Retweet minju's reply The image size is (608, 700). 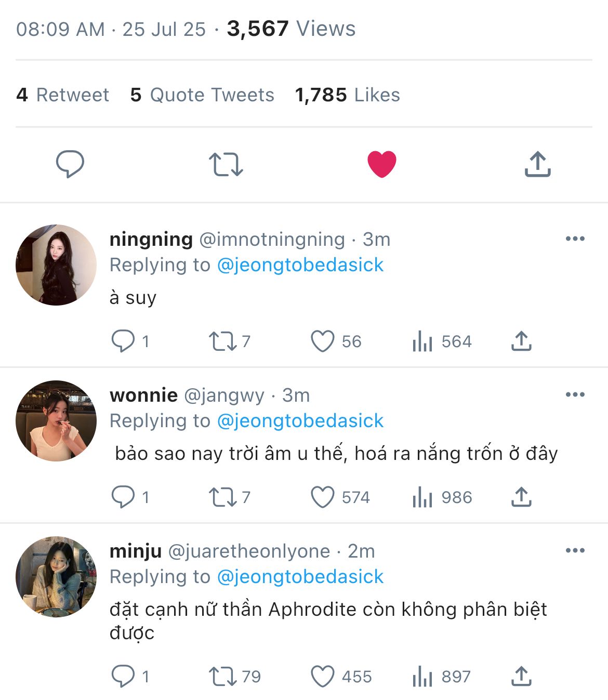pos(222,677)
